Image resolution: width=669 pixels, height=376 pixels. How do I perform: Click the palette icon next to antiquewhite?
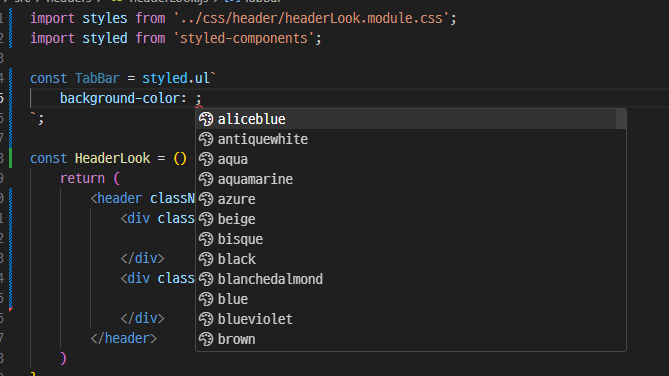tap(206, 139)
